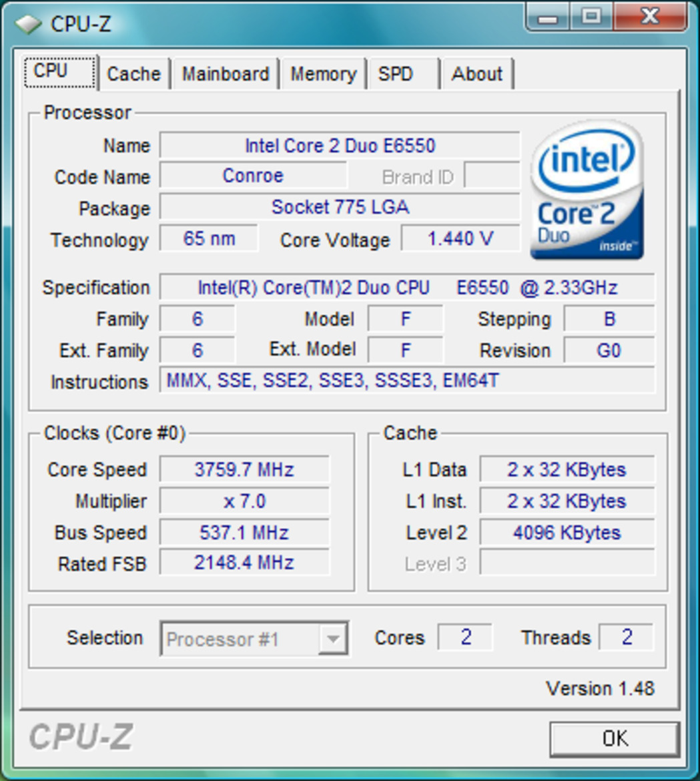Click the Core Speed value 3759.7 MHz
This screenshot has height=781, width=700.
click(244, 469)
